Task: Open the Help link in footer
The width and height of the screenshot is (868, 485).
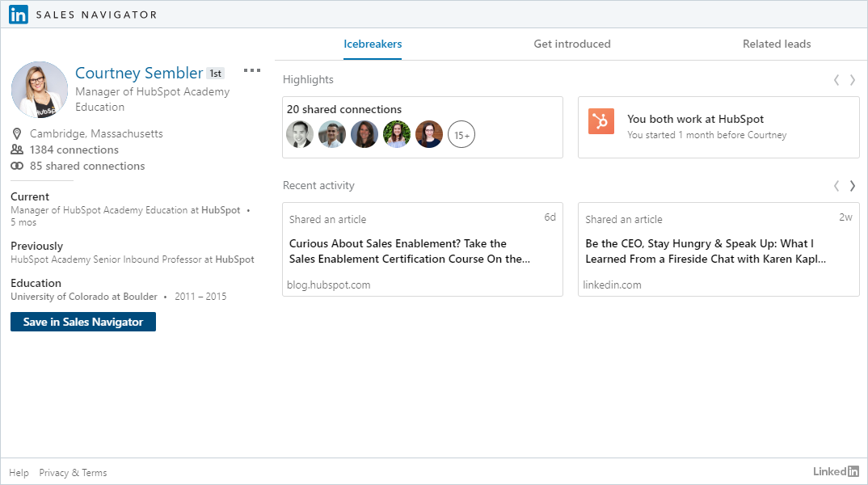Action: click(x=19, y=473)
